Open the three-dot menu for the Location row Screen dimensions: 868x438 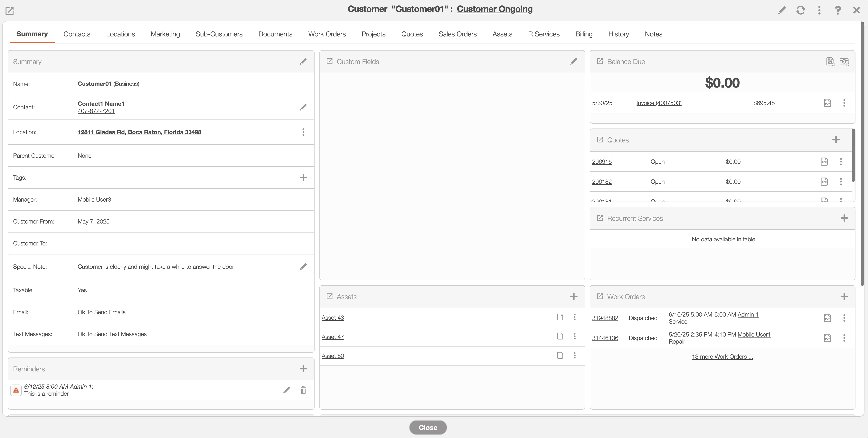[x=303, y=132]
